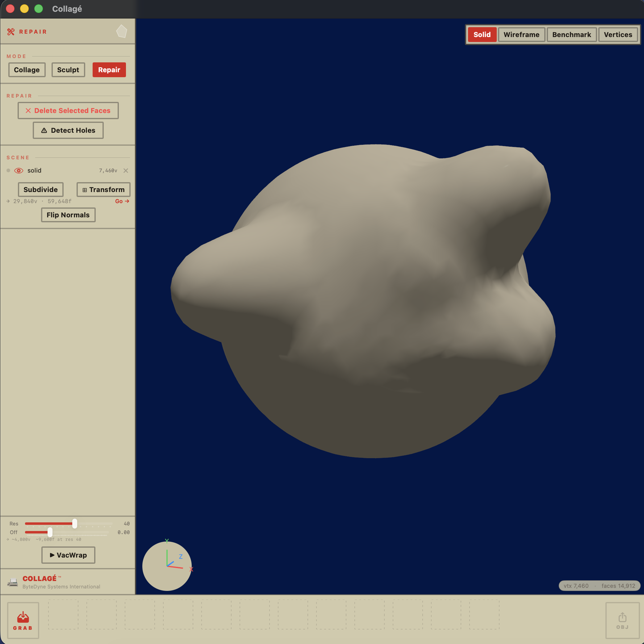Switch to the Benchmark view tab
Viewport: 644px width, 644px height.
pos(571,34)
